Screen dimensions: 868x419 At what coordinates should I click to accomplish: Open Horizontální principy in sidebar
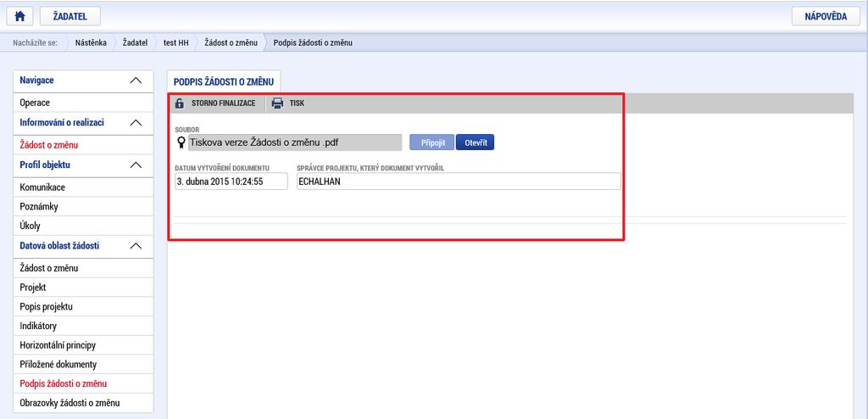(x=83, y=345)
